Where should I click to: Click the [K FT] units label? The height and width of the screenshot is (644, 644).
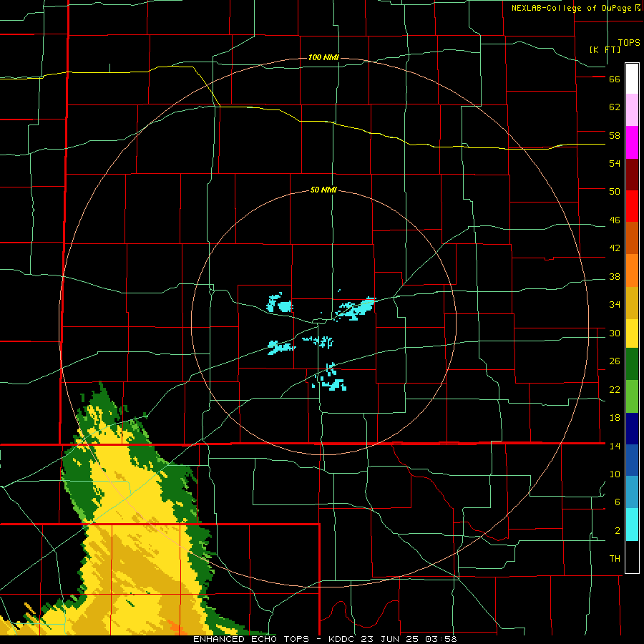tap(605, 49)
